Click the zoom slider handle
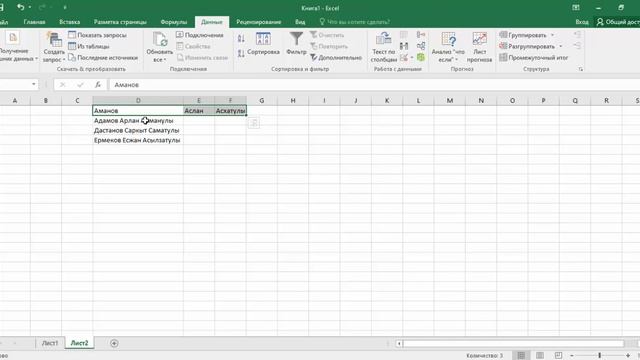This screenshot has height=360, width=640. tap(600, 356)
